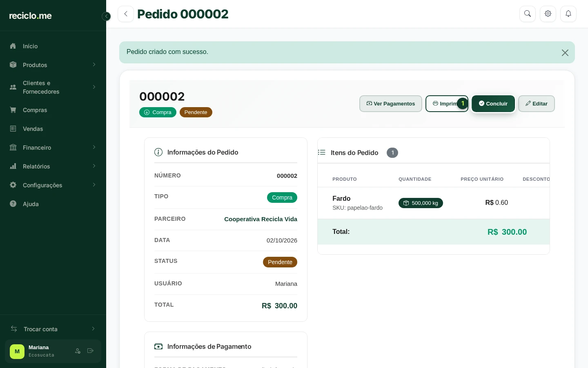
Task: Click the QUANTIDADE column header
Action: (x=415, y=179)
